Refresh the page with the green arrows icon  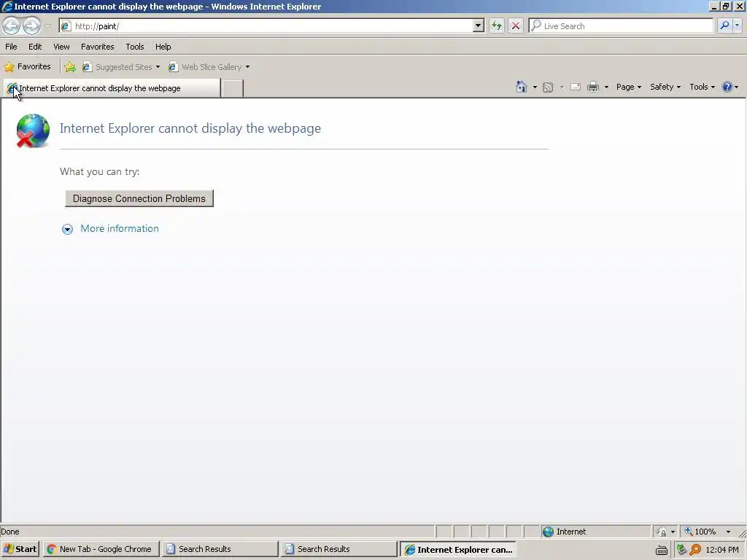(496, 26)
